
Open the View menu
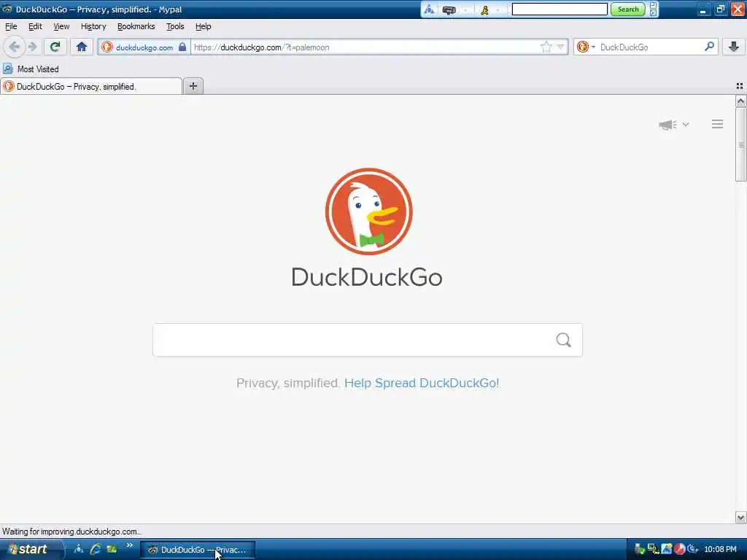[x=61, y=26]
